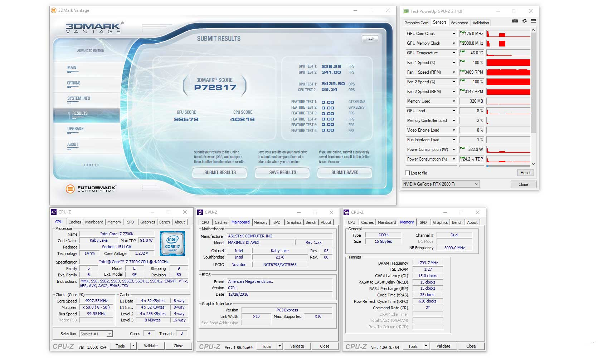This screenshot has height=364, width=608.
Task: Switch to the Validation tab in GPU-Z
Action: pos(481,23)
